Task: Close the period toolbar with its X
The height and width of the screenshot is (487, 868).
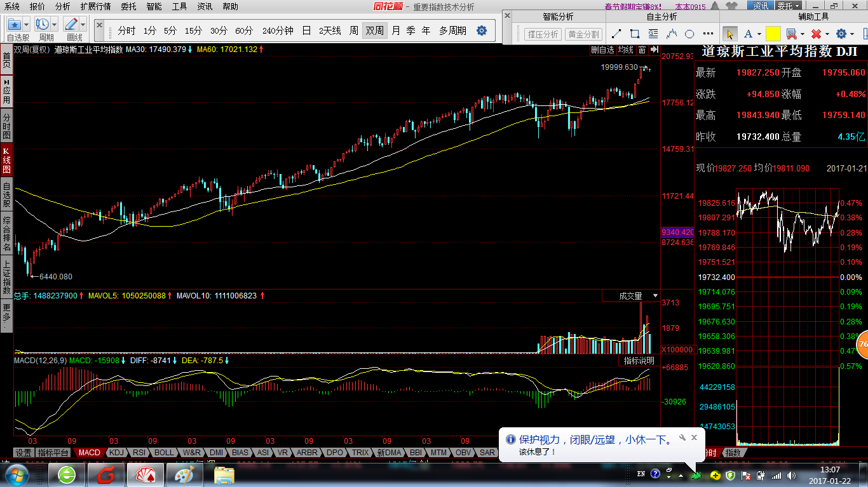Action: pos(99,24)
